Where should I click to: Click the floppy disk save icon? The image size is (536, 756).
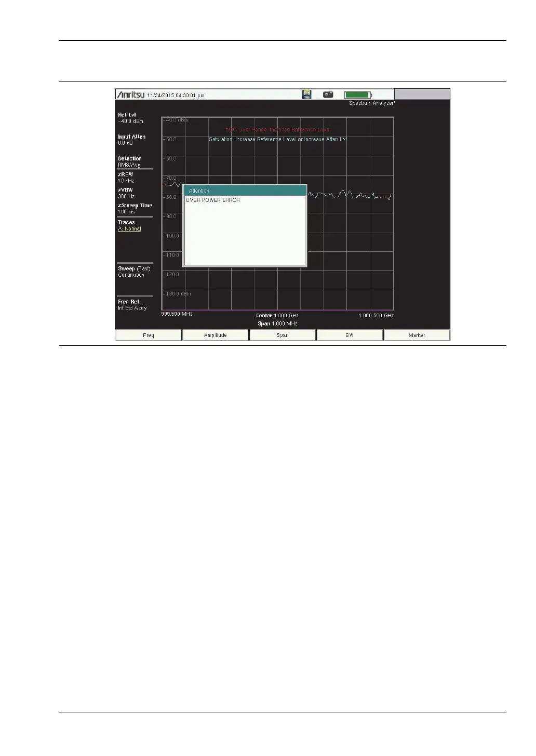(x=307, y=95)
